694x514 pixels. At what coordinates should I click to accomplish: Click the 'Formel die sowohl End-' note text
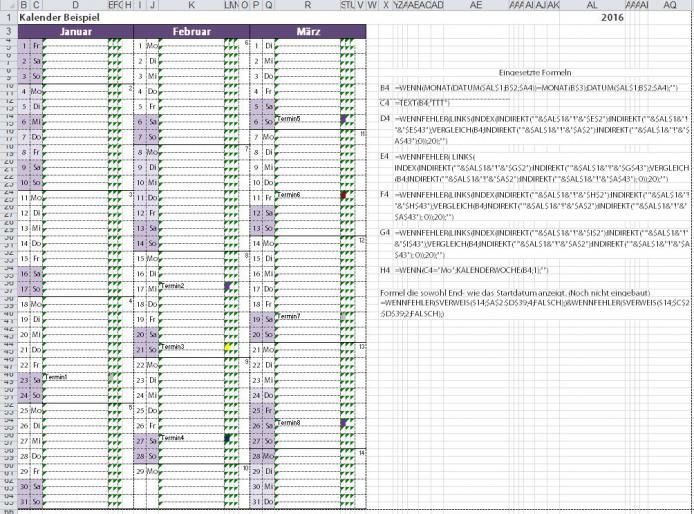point(515,293)
